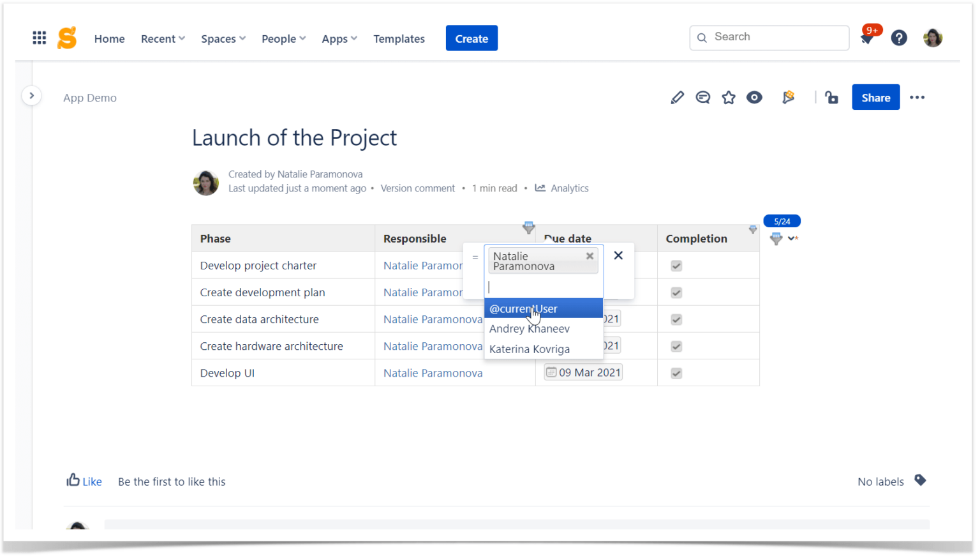The width and height of the screenshot is (980, 558).
Task: Go to Templates in the top navigation
Action: point(399,38)
